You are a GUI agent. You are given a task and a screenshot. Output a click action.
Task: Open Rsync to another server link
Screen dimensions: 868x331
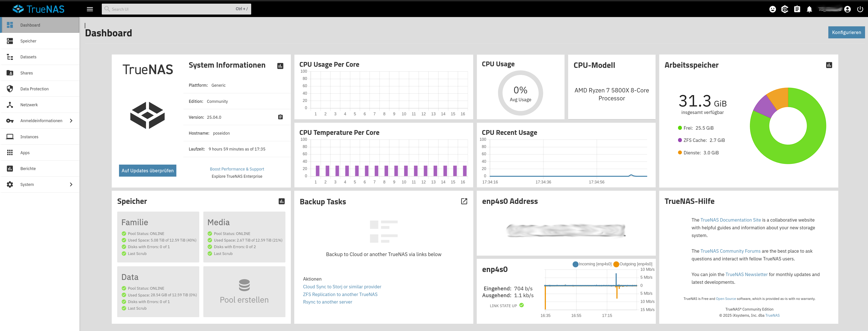click(328, 302)
